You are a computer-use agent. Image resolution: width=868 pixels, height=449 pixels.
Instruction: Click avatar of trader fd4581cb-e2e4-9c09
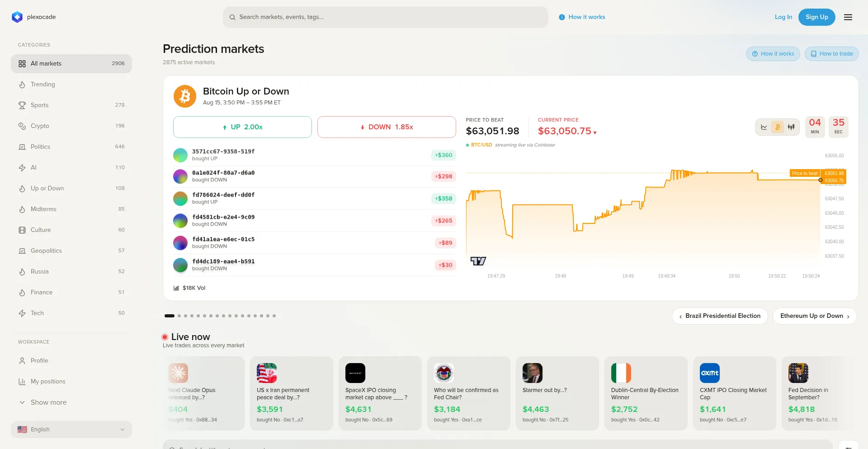(180, 221)
